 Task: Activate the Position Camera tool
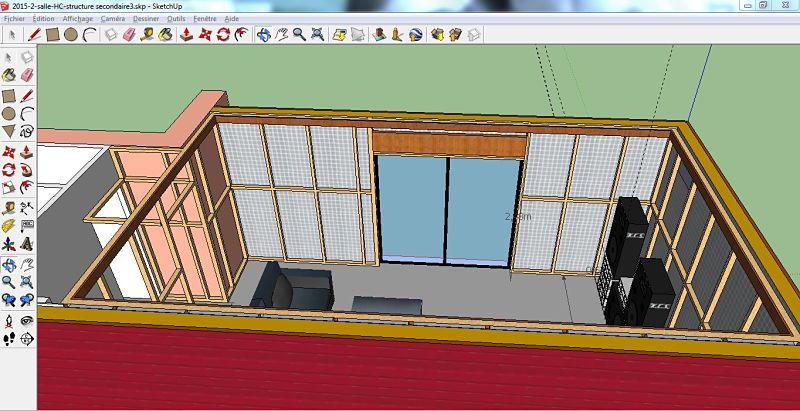[x=9, y=320]
